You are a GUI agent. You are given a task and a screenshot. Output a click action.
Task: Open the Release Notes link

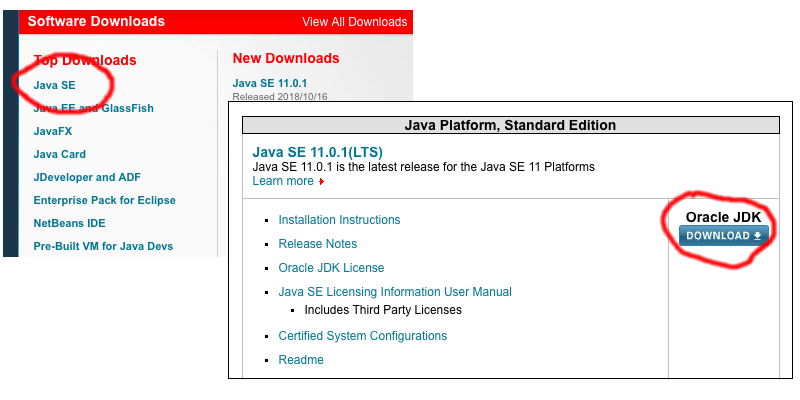[x=318, y=244]
